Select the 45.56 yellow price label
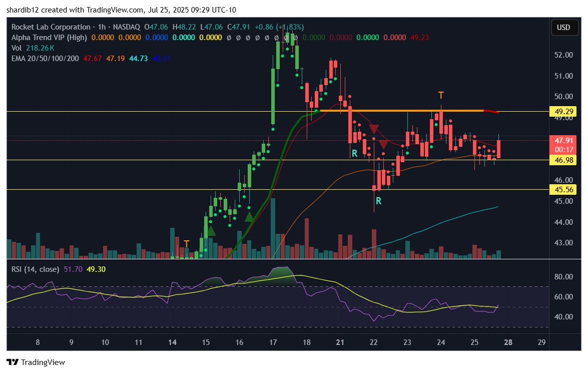 [x=563, y=189]
